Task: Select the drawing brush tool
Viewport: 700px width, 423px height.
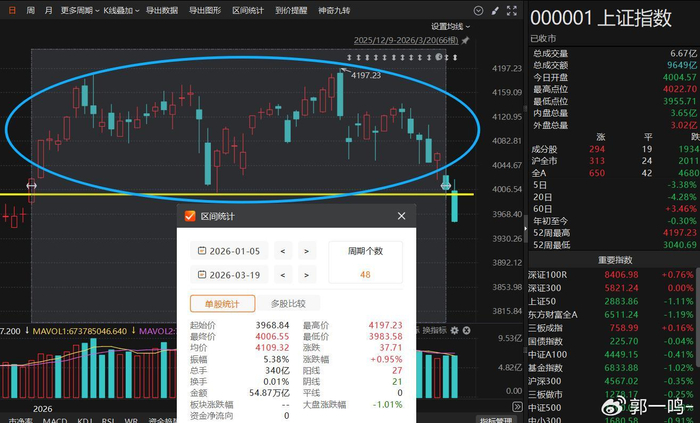Action: (x=495, y=11)
